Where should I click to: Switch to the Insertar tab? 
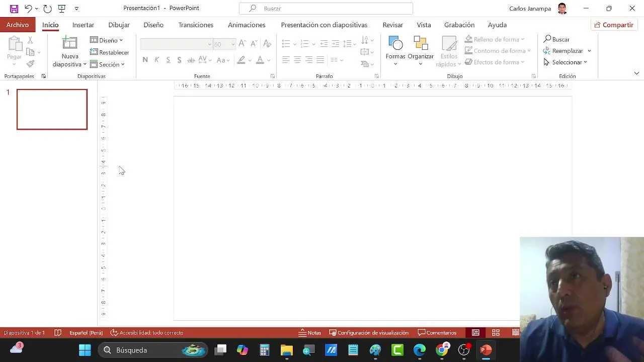point(83,25)
